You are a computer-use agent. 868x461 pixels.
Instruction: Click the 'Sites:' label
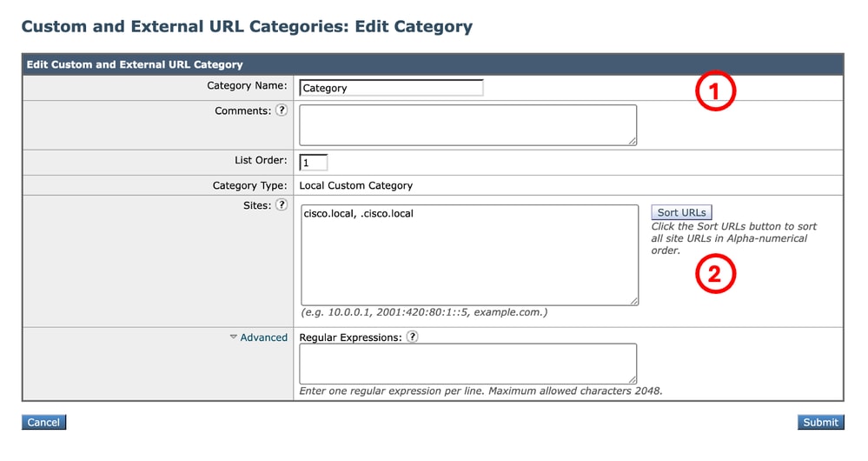(x=257, y=205)
